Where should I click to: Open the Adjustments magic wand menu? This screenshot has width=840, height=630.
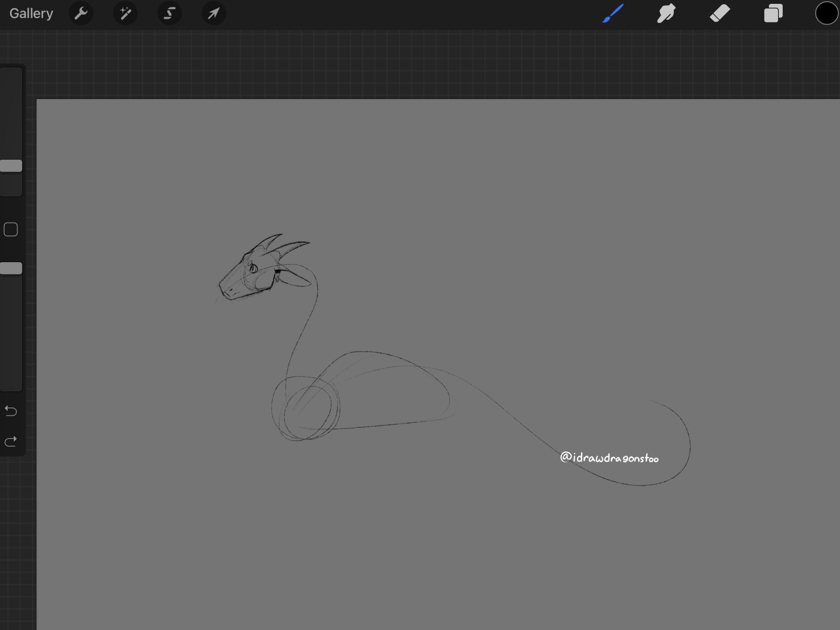125,14
